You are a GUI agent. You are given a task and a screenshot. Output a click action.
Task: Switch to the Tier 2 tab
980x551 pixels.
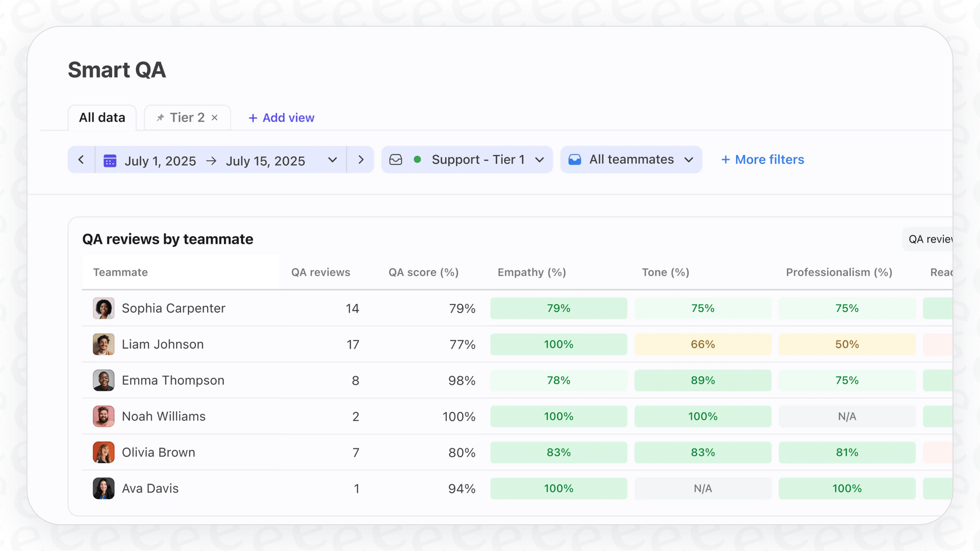pyautogui.click(x=187, y=118)
